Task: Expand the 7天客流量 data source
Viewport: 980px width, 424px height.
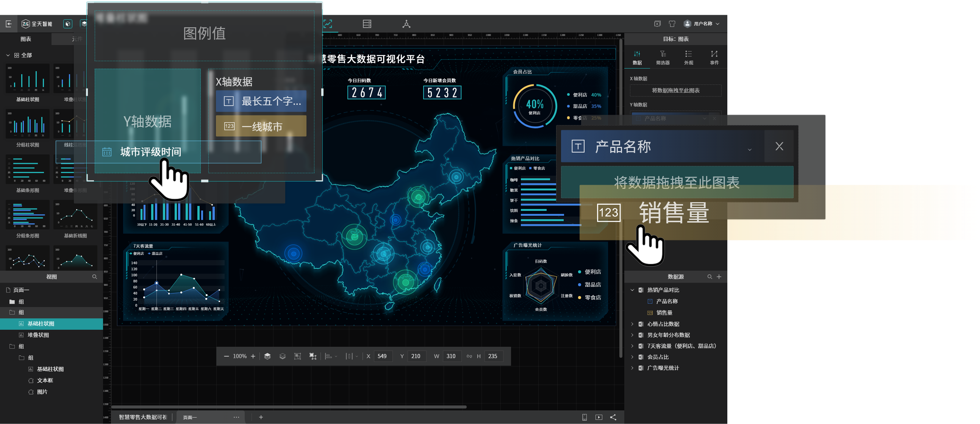Action: [x=632, y=346]
